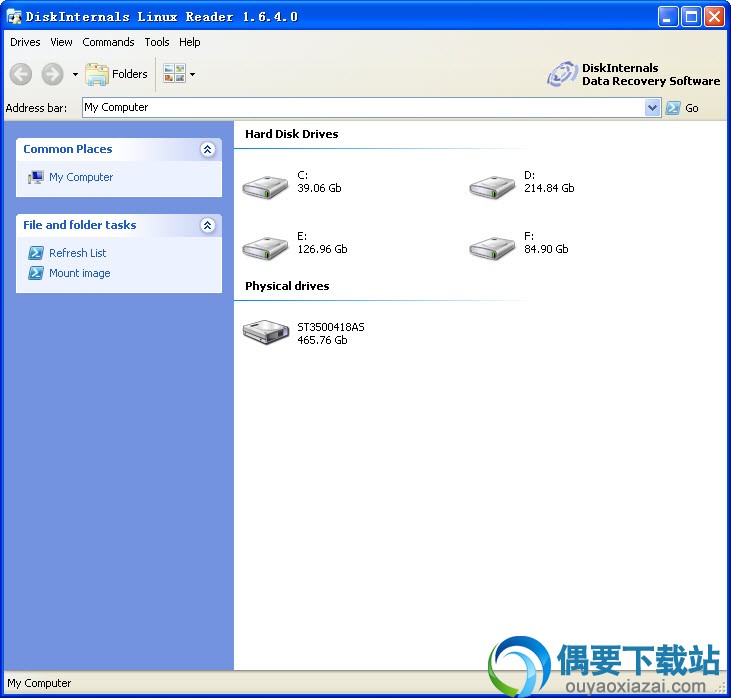Close the Linux Reader window
Viewport: 731px width, 698px height.
coord(714,17)
